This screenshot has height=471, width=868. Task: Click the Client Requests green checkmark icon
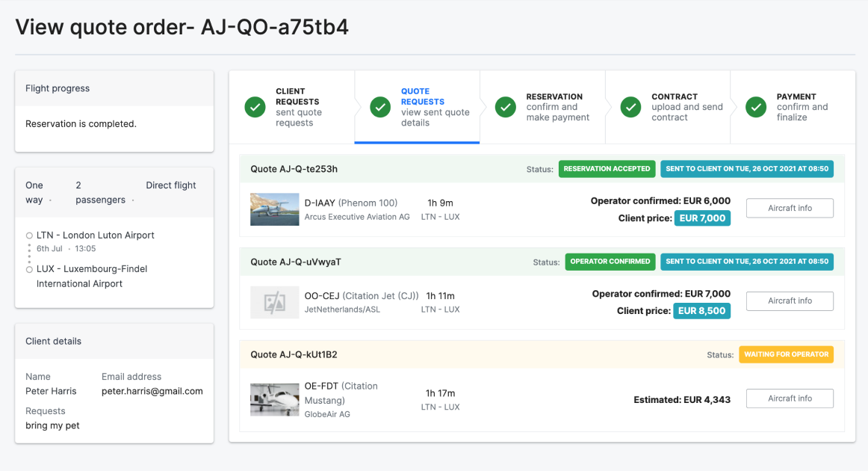tap(255, 107)
